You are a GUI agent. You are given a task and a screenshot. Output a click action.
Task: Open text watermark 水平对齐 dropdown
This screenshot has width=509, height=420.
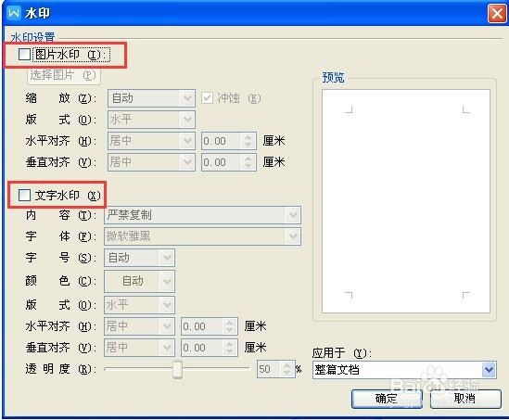click(139, 326)
